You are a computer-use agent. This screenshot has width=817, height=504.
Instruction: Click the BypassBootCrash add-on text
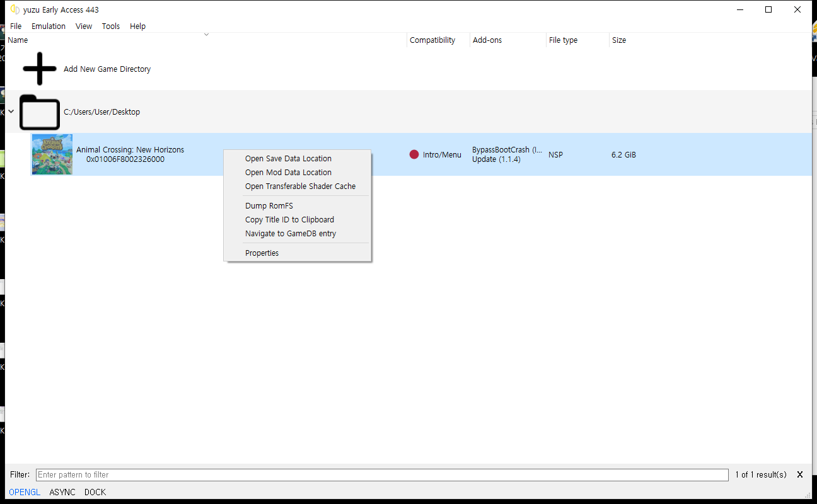(x=507, y=150)
